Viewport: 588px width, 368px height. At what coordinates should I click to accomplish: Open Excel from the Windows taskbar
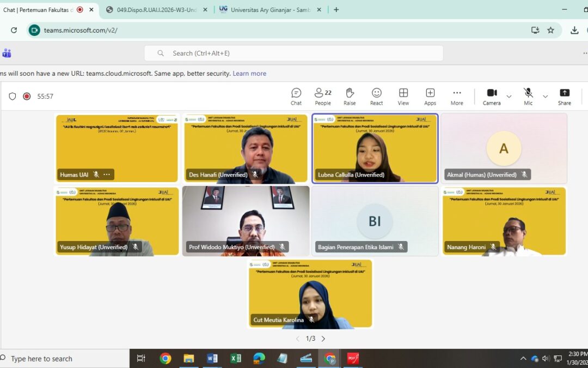point(236,359)
